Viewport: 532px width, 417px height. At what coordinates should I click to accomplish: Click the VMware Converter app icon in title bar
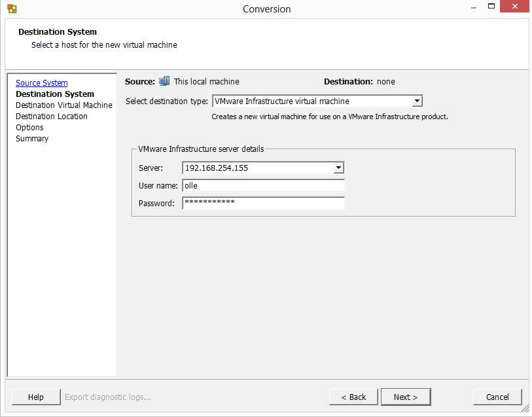[12, 9]
